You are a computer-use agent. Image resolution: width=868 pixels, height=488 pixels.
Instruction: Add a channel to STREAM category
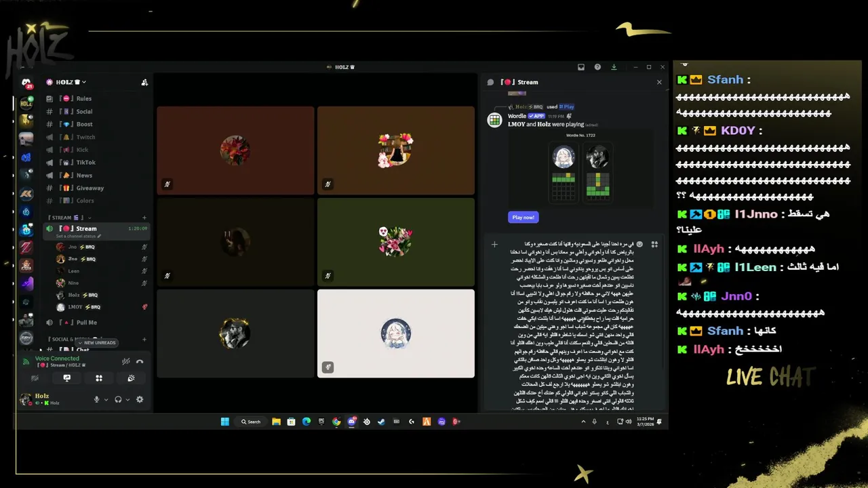click(144, 218)
